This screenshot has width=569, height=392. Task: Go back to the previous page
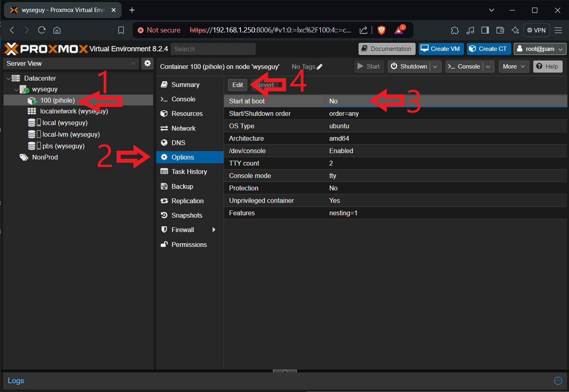coord(12,30)
